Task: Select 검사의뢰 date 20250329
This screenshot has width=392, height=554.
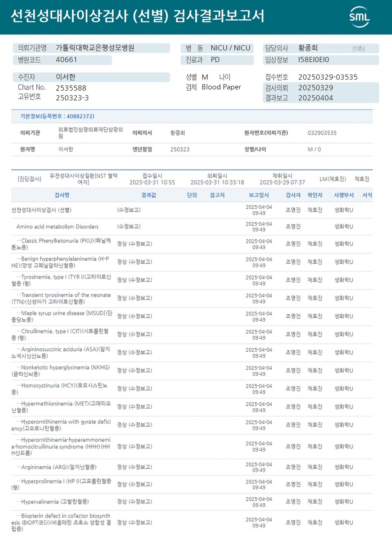Action: coord(316,88)
